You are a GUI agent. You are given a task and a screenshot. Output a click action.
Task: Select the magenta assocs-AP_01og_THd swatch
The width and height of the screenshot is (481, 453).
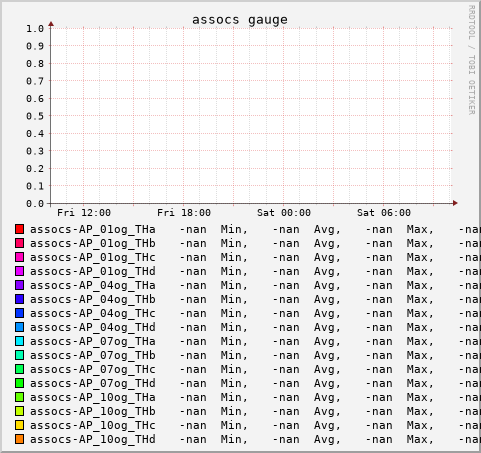(19, 271)
